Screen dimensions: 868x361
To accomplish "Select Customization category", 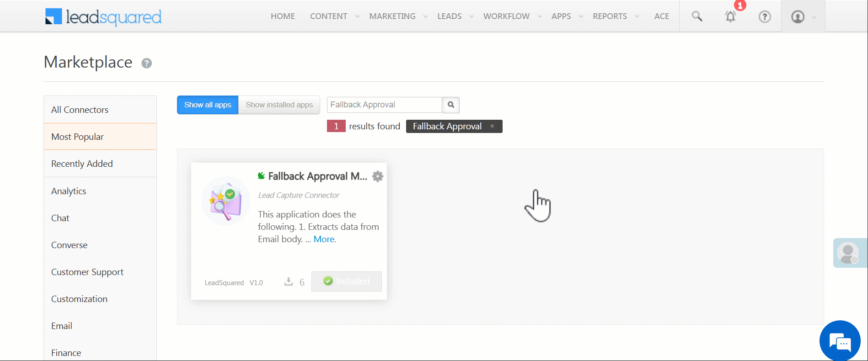I will 100,299.
